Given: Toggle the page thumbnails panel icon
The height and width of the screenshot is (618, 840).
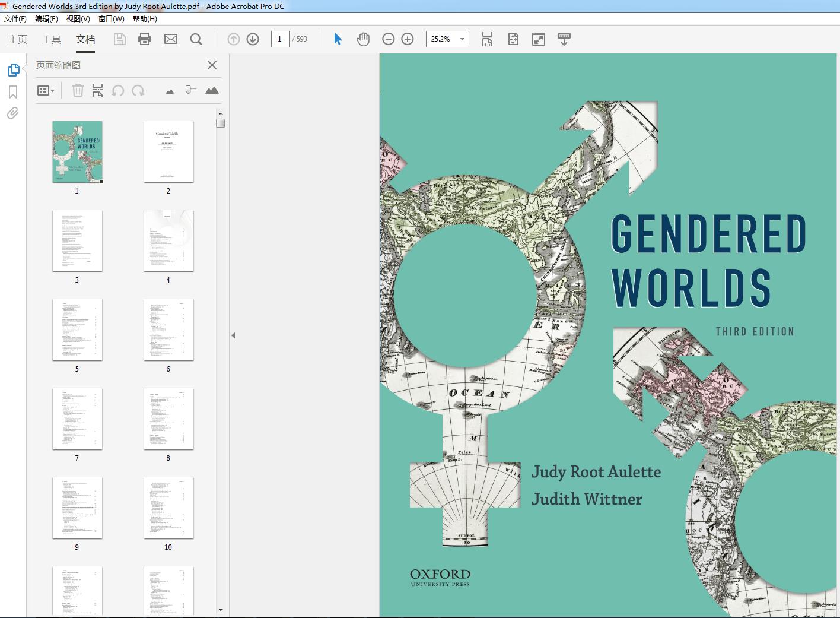Looking at the screenshot, I should (13, 70).
